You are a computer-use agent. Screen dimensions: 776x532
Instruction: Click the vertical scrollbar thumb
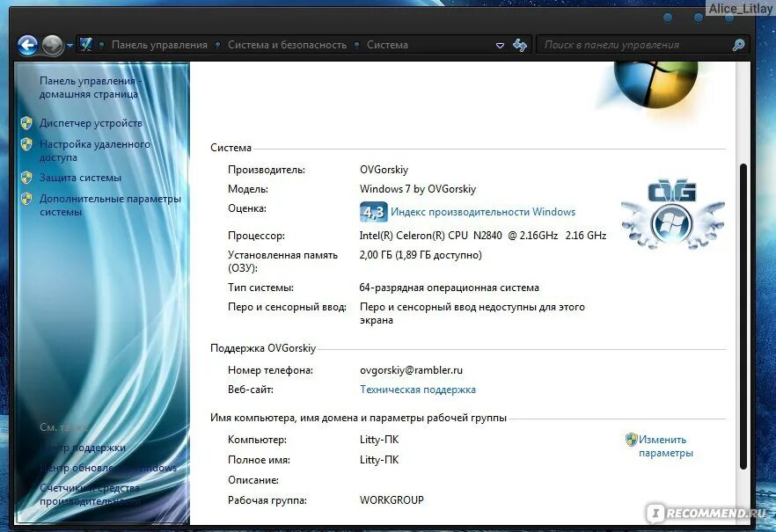point(743,317)
